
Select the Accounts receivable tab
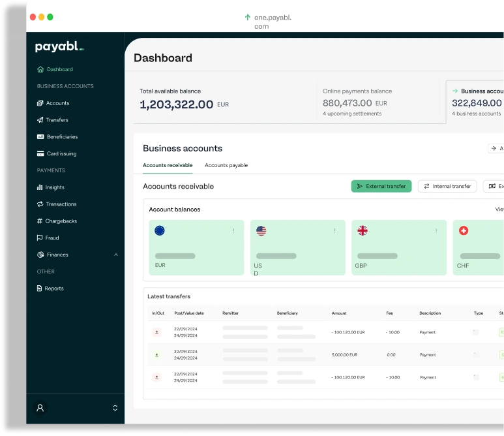pyautogui.click(x=168, y=166)
